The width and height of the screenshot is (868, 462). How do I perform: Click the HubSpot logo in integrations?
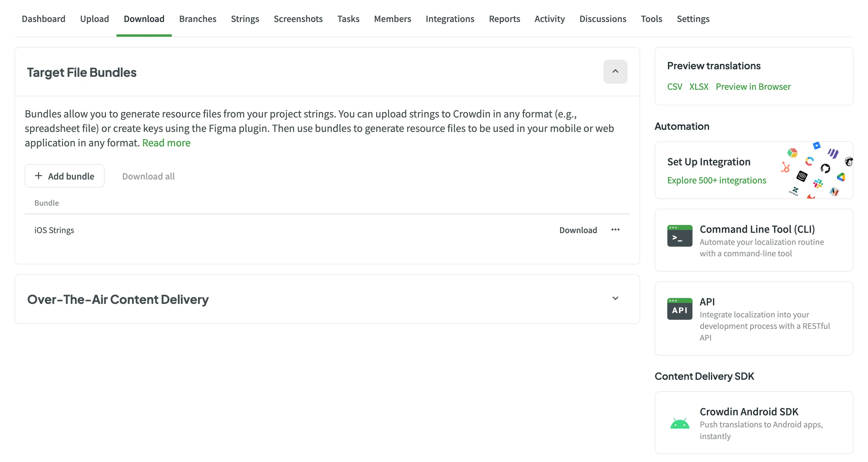tap(785, 167)
